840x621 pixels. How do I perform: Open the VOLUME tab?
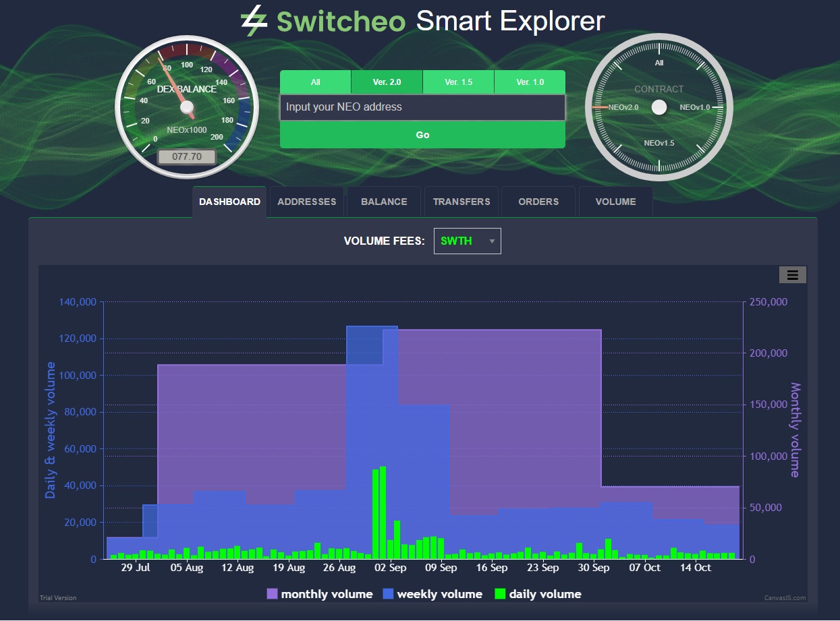coord(615,202)
